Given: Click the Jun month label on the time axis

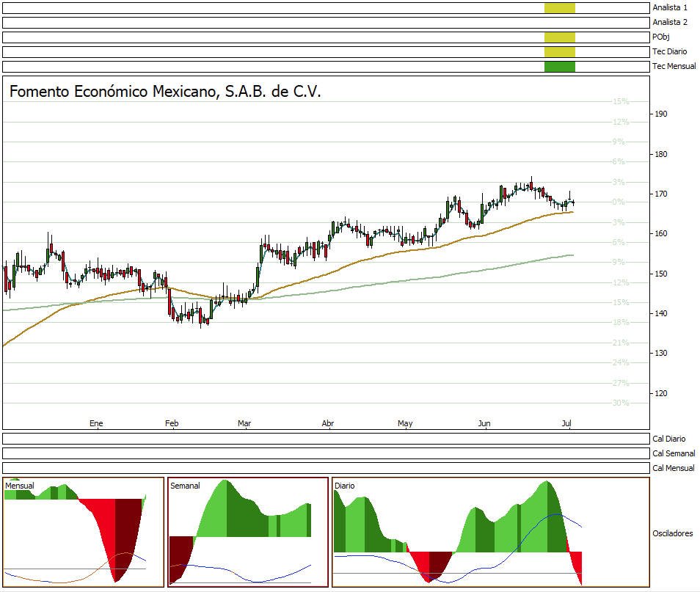Looking at the screenshot, I should pyautogui.click(x=484, y=423).
